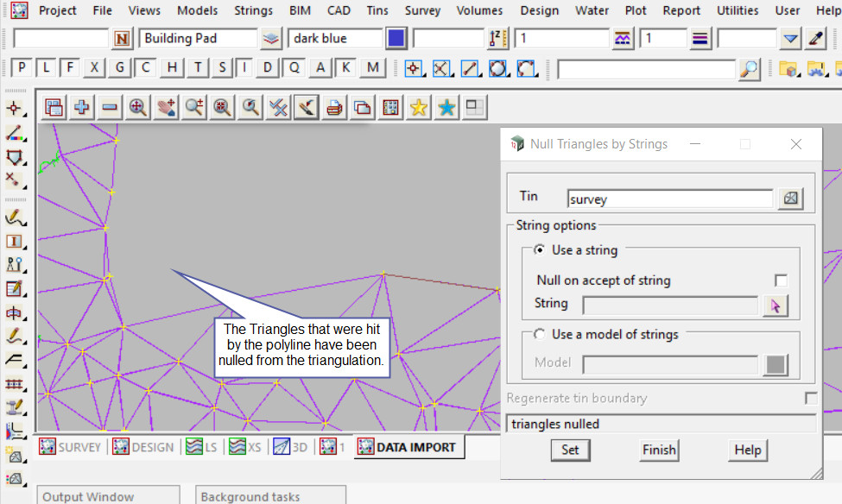Image resolution: width=842 pixels, height=504 pixels.
Task: Select Use a model of strings option
Action: [539, 334]
